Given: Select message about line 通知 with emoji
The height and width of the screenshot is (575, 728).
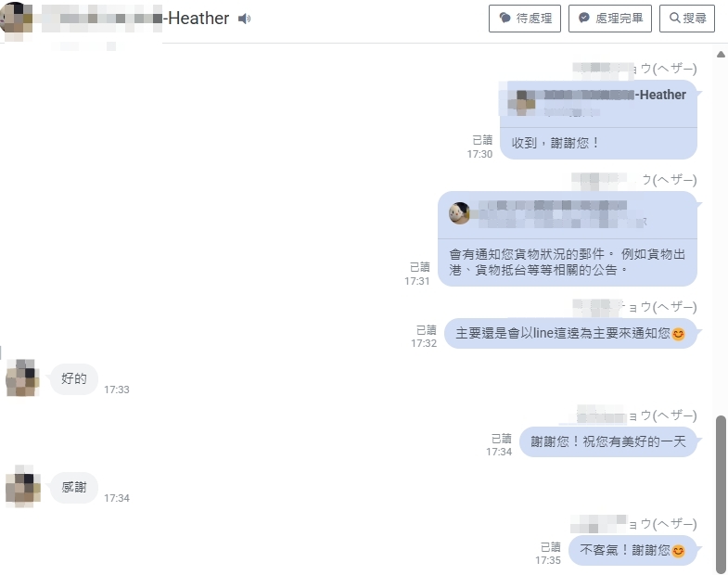Looking at the screenshot, I should (x=570, y=334).
